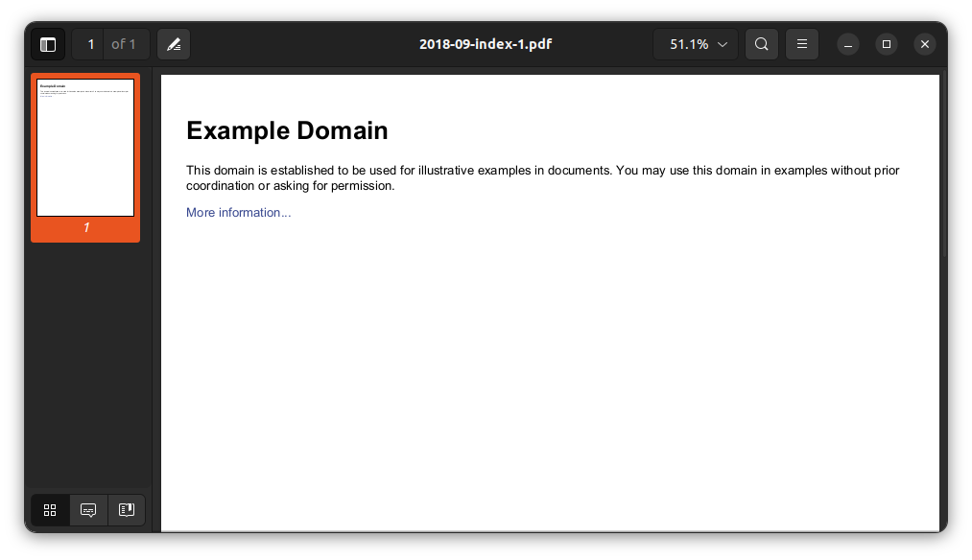Screen dimensions: 972x560
Task: Click the Example Domain heading
Action: point(287,130)
